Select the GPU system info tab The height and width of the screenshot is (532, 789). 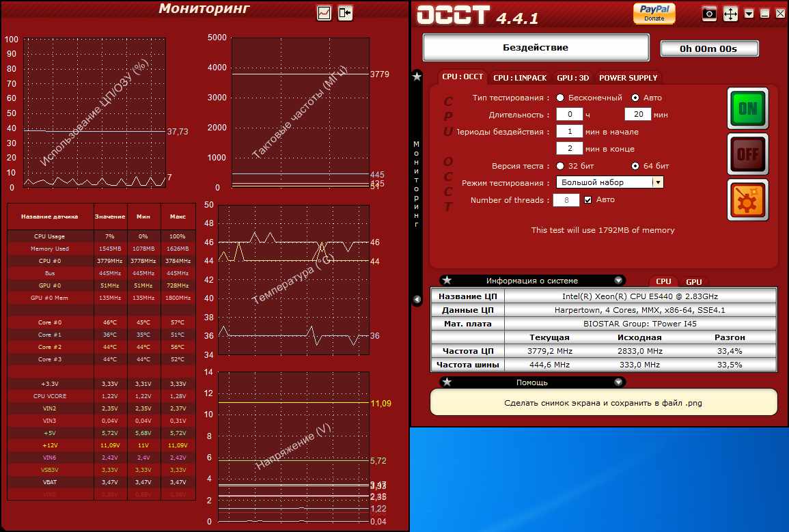coord(693,281)
